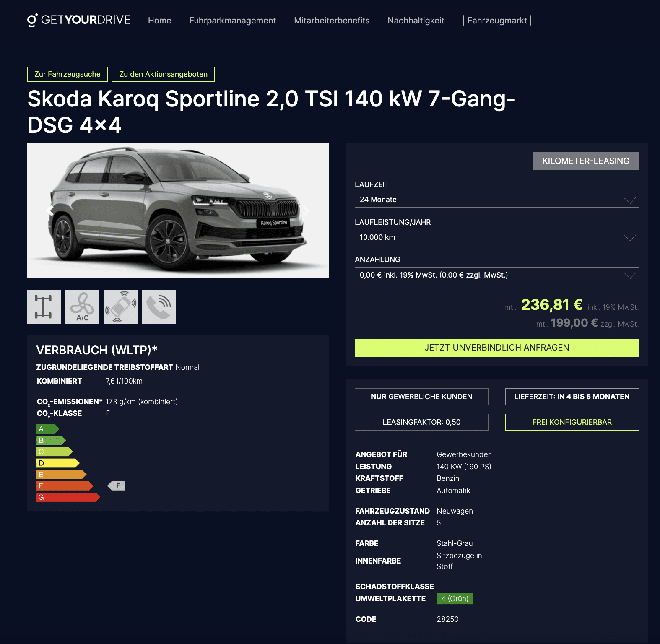Click the code value 28250

pos(447,619)
